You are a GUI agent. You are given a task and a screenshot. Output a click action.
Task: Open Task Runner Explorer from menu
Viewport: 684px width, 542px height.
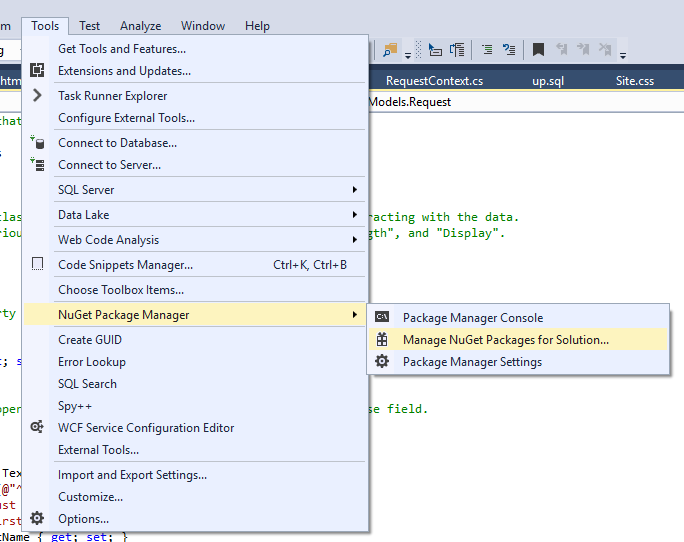195,96
